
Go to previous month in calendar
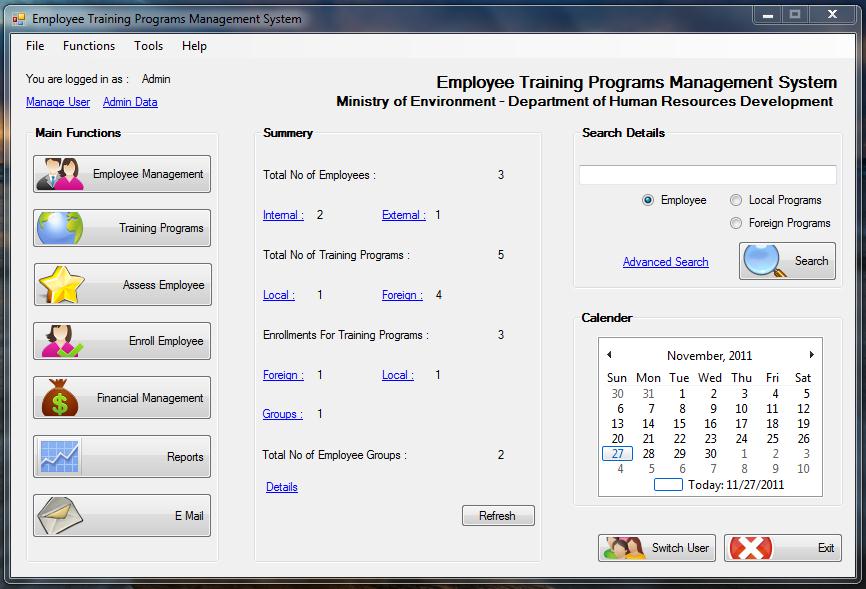pos(609,355)
